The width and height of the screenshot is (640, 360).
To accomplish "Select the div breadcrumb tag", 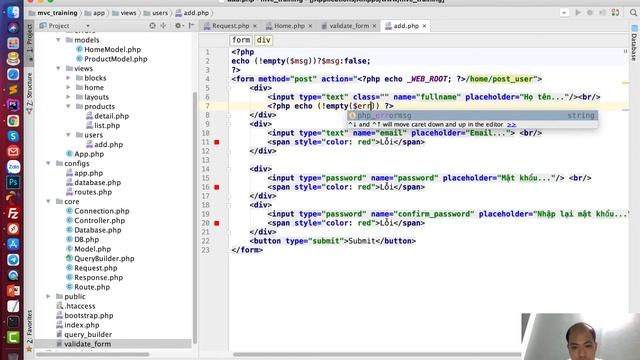I will coord(263,40).
